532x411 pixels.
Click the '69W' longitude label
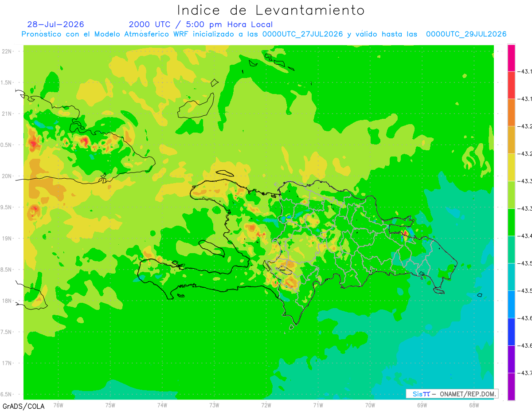point(422,405)
